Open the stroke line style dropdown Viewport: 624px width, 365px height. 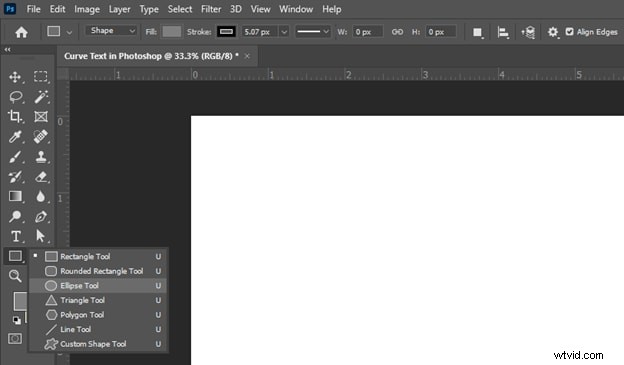(313, 31)
